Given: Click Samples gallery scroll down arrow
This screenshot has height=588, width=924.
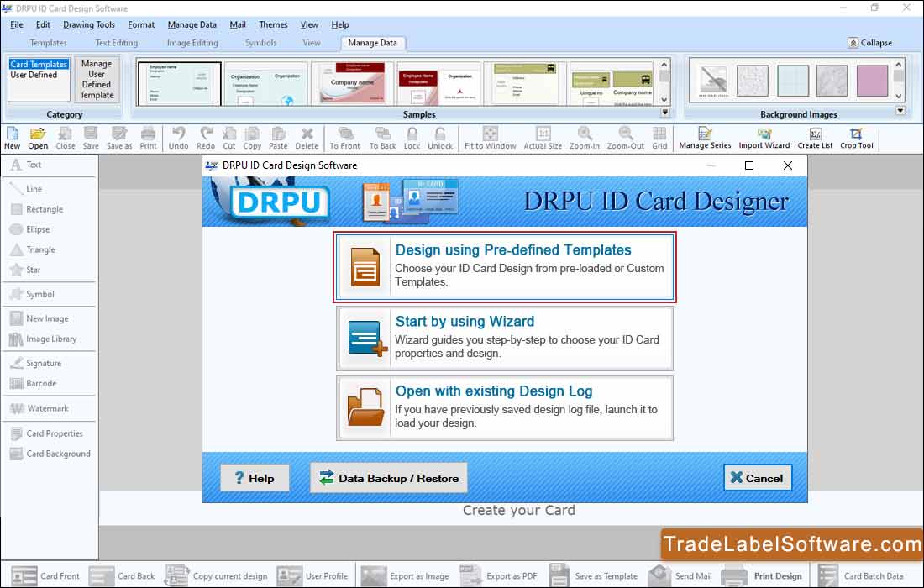Looking at the screenshot, I should pyautogui.click(x=664, y=100).
